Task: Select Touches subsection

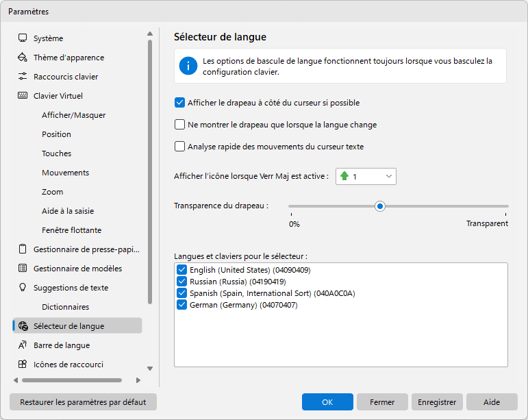Action: (x=56, y=153)
